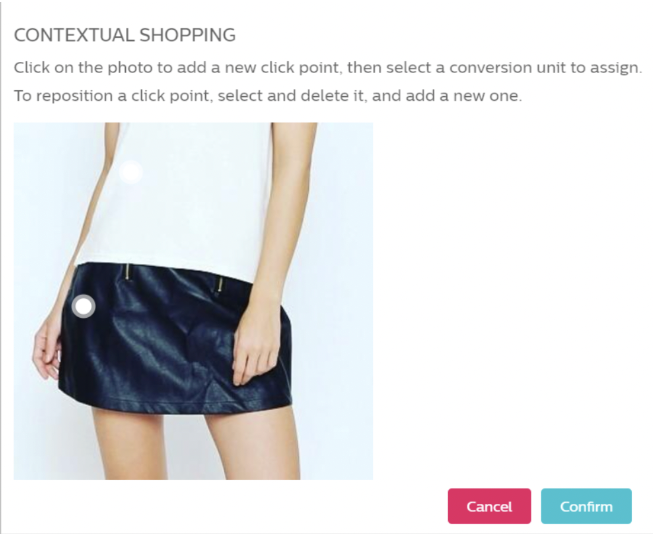
Task: Click the CONTEXTUAL SHOPPING heading
Action: tap(125, 35)
